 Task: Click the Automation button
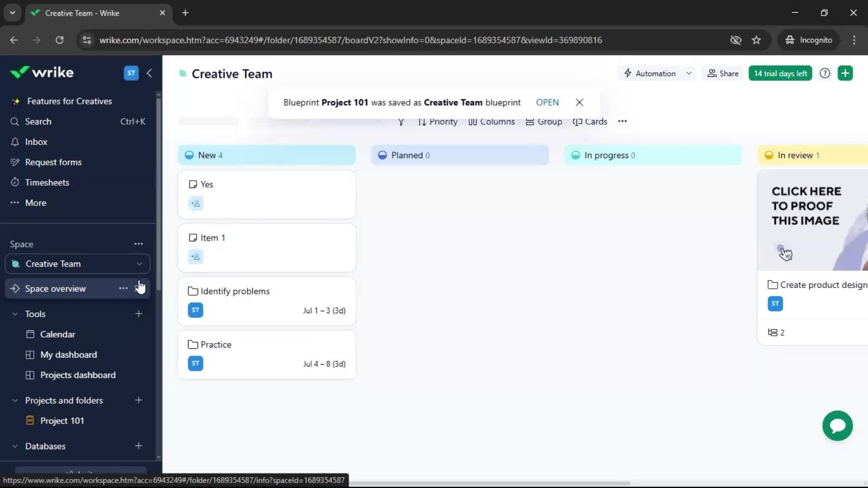point(650,73)
